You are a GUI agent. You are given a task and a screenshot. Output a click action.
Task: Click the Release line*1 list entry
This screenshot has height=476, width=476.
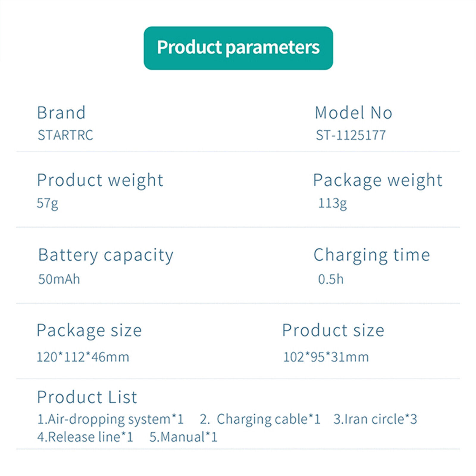(x=85, y=437)
